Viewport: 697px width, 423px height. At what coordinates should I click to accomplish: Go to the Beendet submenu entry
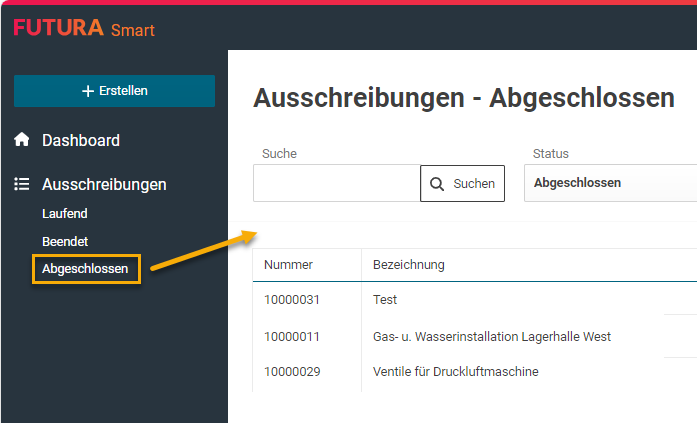tap(66, 241)
